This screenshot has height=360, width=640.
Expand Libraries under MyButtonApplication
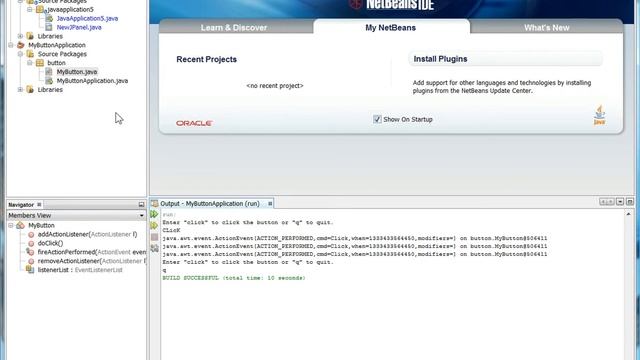(x=20, y=89)
